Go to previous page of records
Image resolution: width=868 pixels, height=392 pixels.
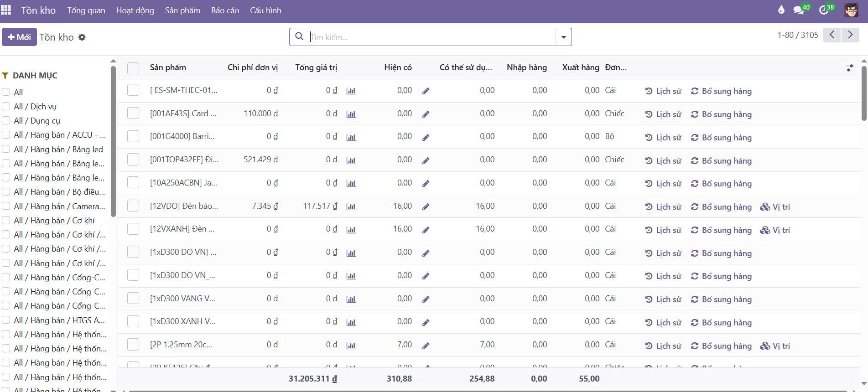tap(832, 35)
